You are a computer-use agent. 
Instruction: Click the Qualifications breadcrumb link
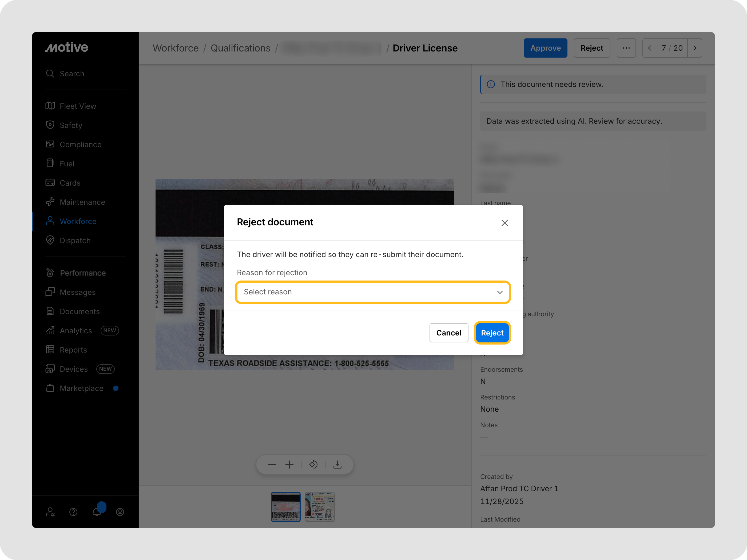(x=240, y=48)
